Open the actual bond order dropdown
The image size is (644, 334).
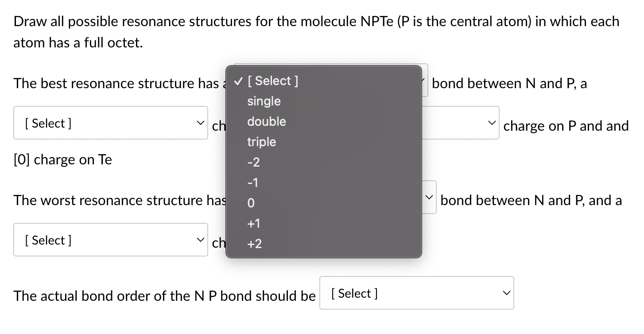[x=416, y=293]
